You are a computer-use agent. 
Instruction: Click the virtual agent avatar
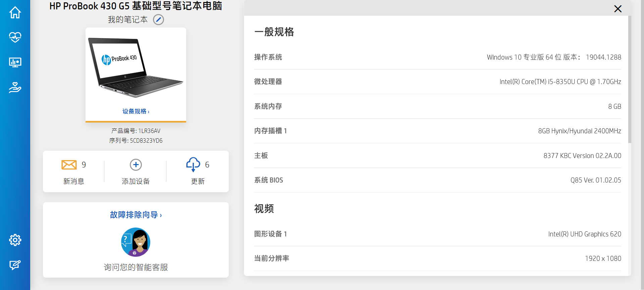(136, 242)
